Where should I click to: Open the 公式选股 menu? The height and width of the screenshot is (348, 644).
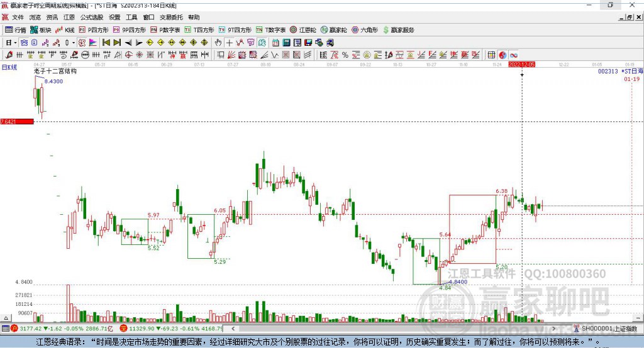[x=91, y=17]
